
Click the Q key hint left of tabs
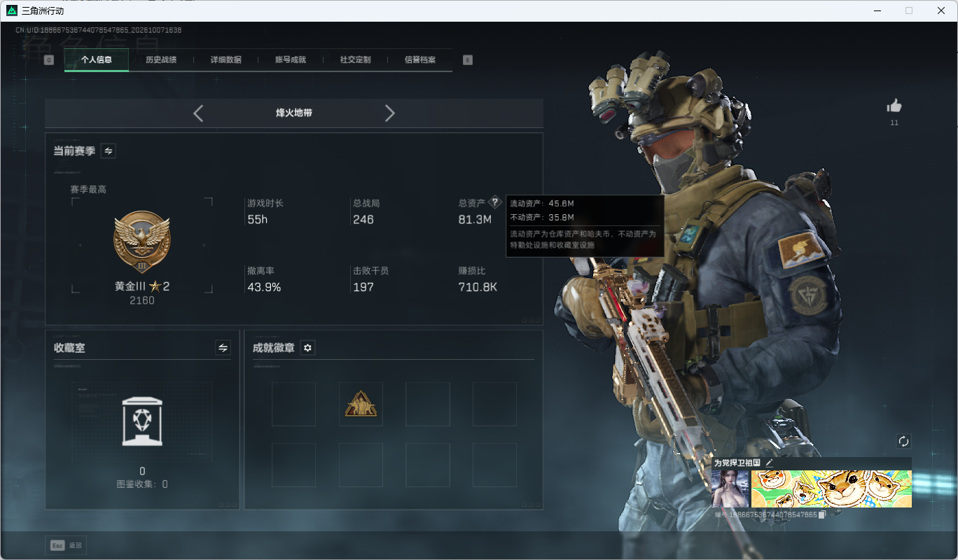coord(49,60)
